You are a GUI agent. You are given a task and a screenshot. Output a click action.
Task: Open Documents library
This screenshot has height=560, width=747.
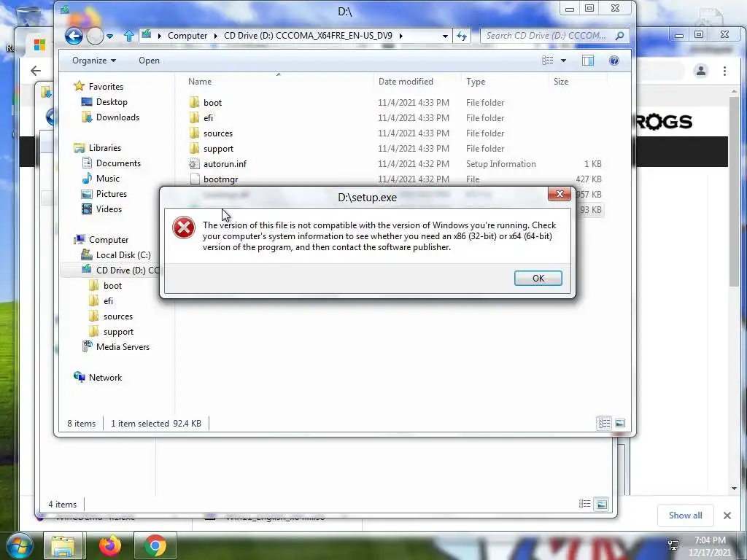coord(118,163)
